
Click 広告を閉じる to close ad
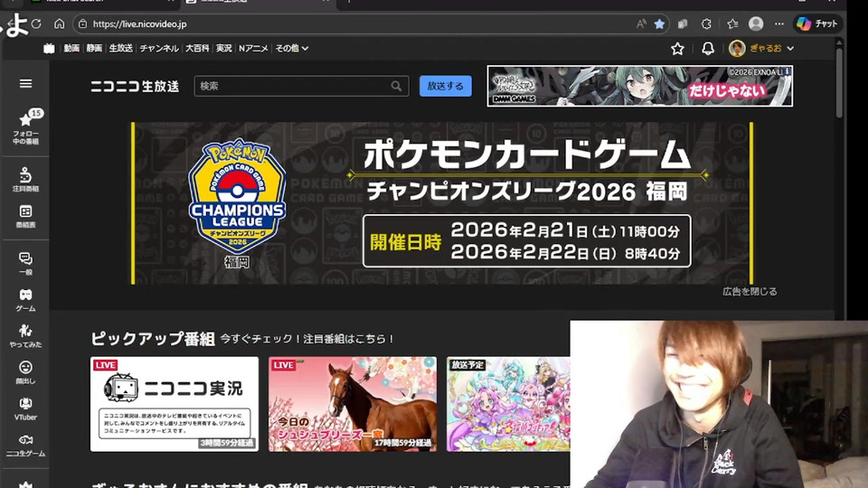[x=750, y=292]
